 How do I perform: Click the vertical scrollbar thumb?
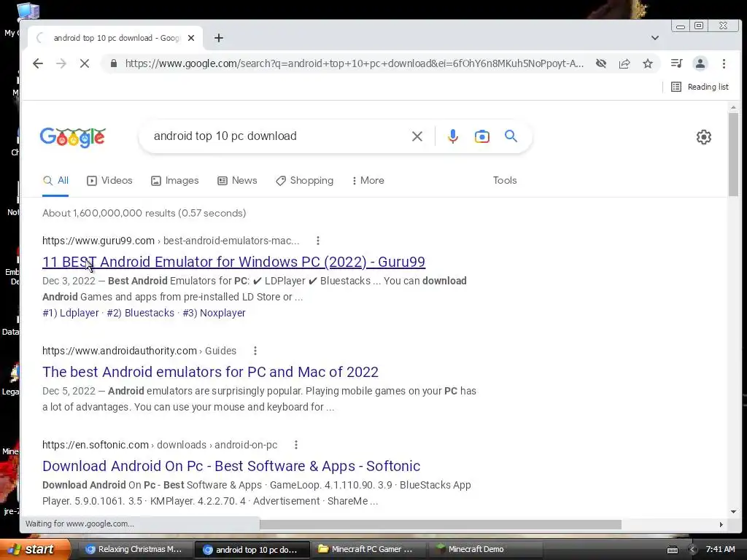click(733, 155)
